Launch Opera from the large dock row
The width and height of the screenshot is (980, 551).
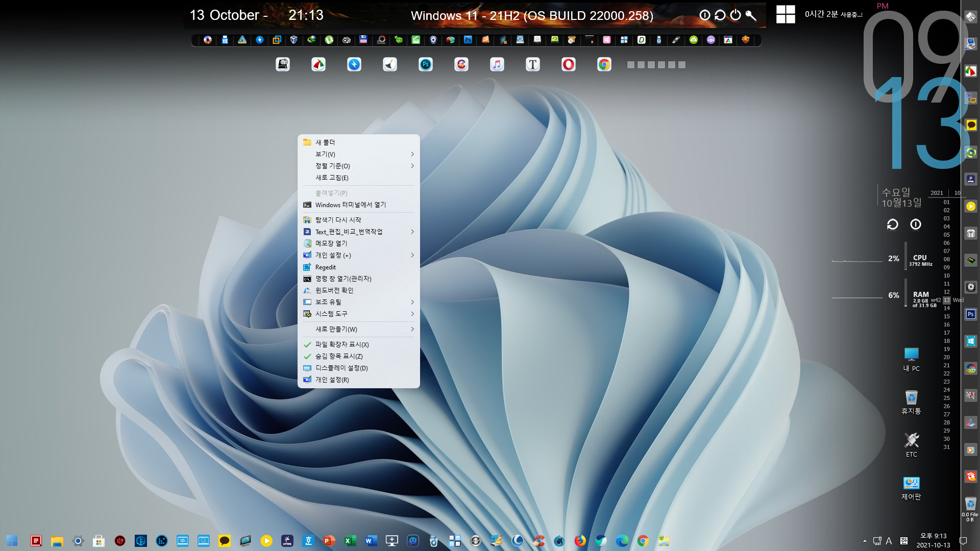tap(568, 64)
